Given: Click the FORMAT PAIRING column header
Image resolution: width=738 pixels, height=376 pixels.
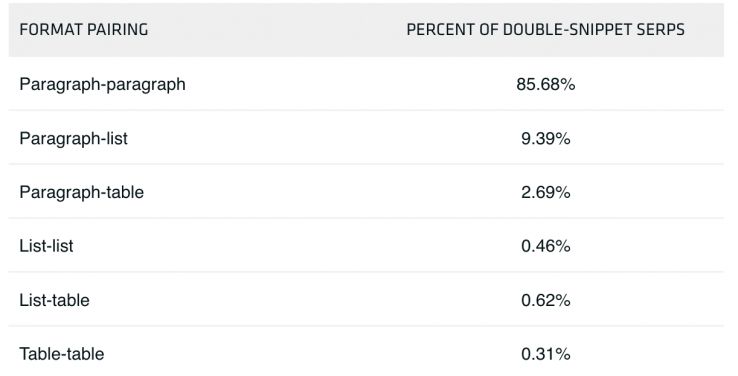Looking at the screenshot, I should pos(84,30).
